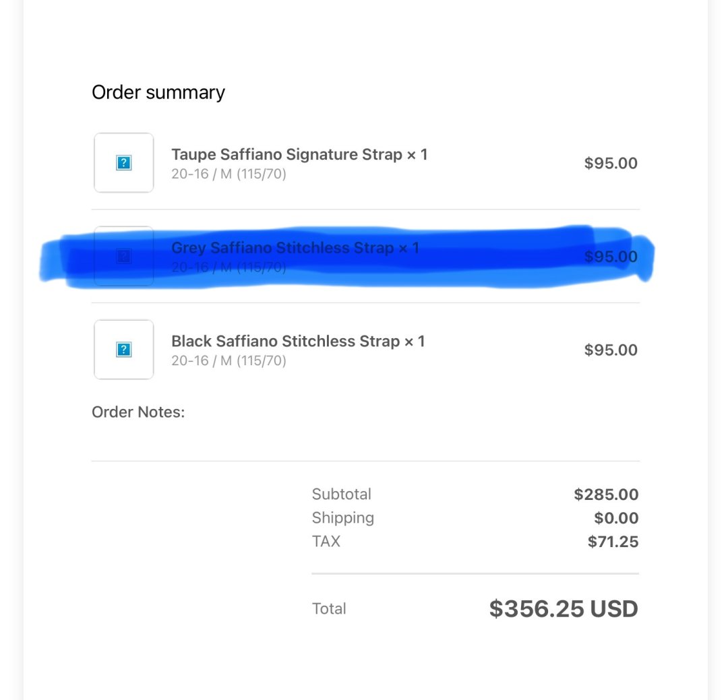Viewport: 728px width, 700px height.
Task: Click the Taupe strap product thumbnail box
Action: pos(123,163)
